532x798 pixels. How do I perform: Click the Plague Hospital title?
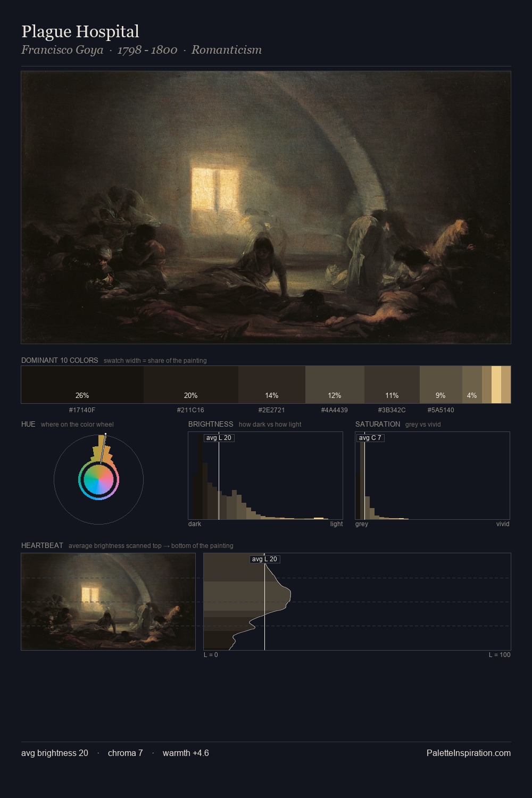pyautogui.click(x=80, y=32)
